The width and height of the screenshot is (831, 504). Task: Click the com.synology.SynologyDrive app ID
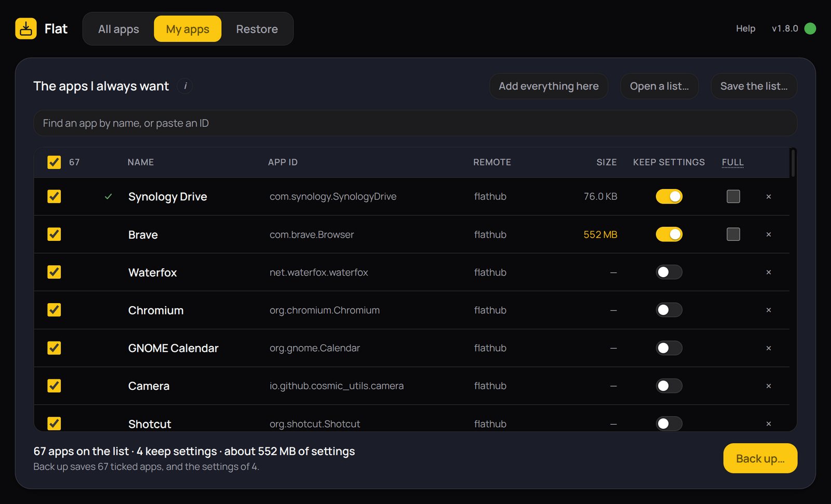[x=333, y=197]
